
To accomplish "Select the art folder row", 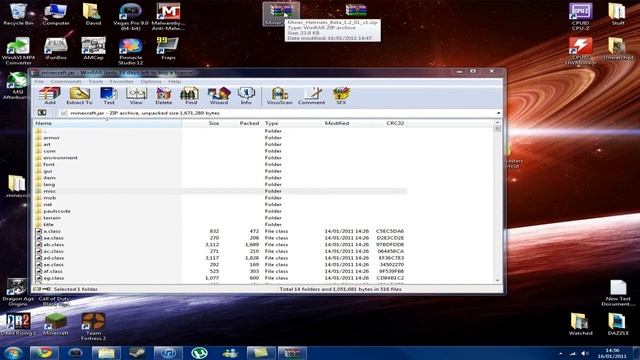I will (x=220, y=144).
